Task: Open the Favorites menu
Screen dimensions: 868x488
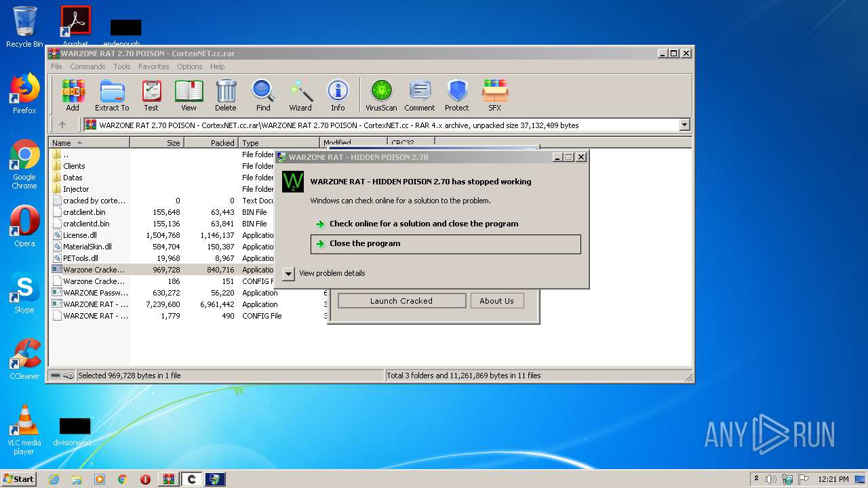Action: (154, 66)
